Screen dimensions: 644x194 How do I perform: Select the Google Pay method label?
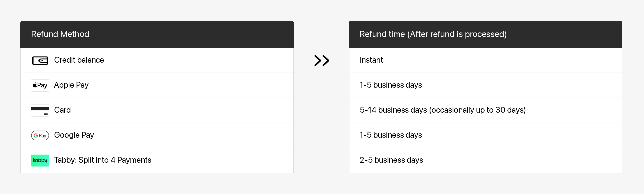tap(74, 135)
